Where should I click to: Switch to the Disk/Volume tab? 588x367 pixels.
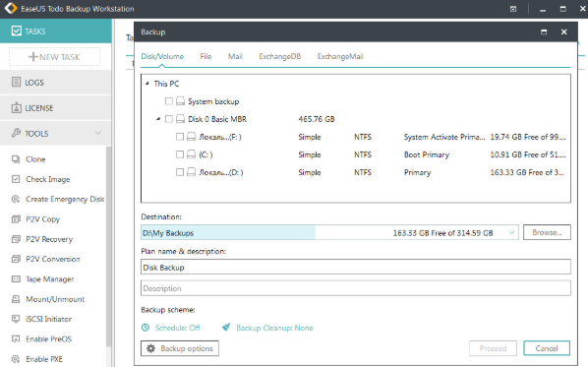(162, 57)
